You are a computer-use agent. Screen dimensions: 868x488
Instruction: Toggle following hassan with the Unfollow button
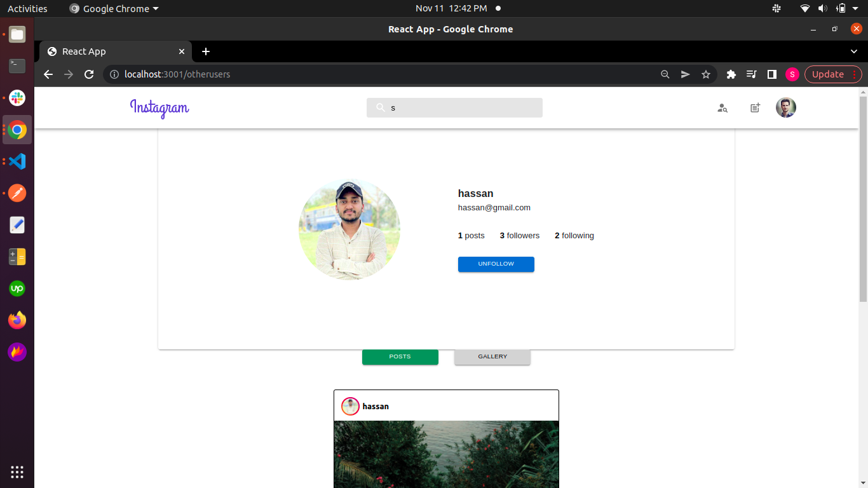[x=496, y=264]
